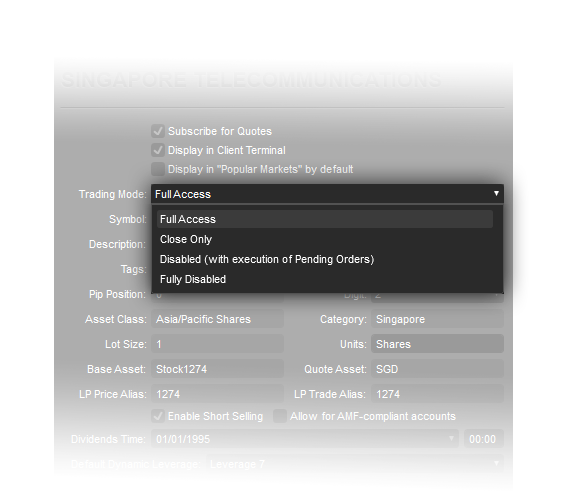Viewport: 580px width, 492px height.
Task: Collapse the Trading Mode dropdown arrow
Action: click(496, 193)
